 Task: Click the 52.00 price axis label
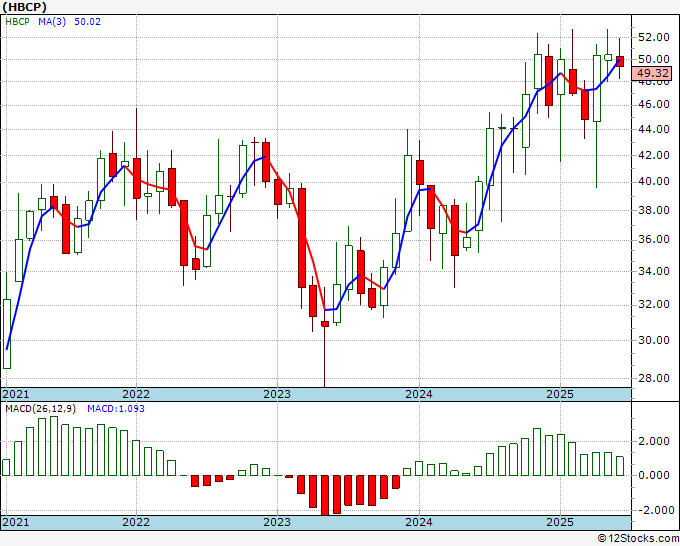[x=654, y=37]
